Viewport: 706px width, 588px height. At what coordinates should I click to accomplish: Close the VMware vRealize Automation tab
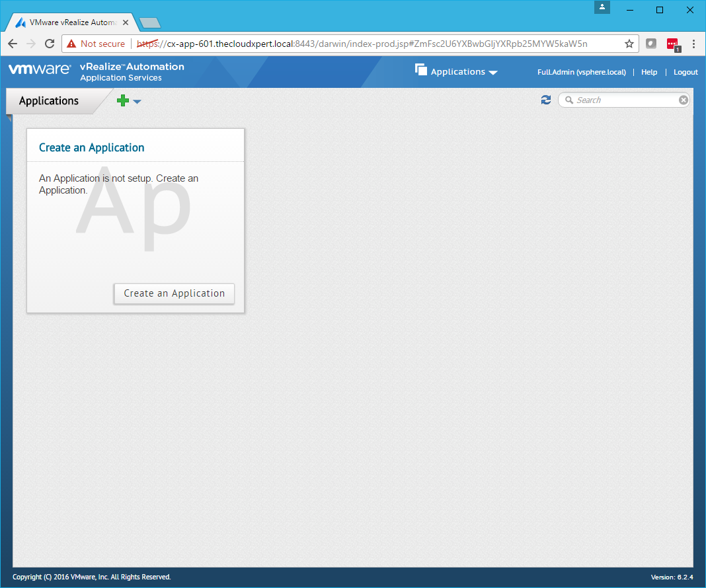tap(126, 22)
